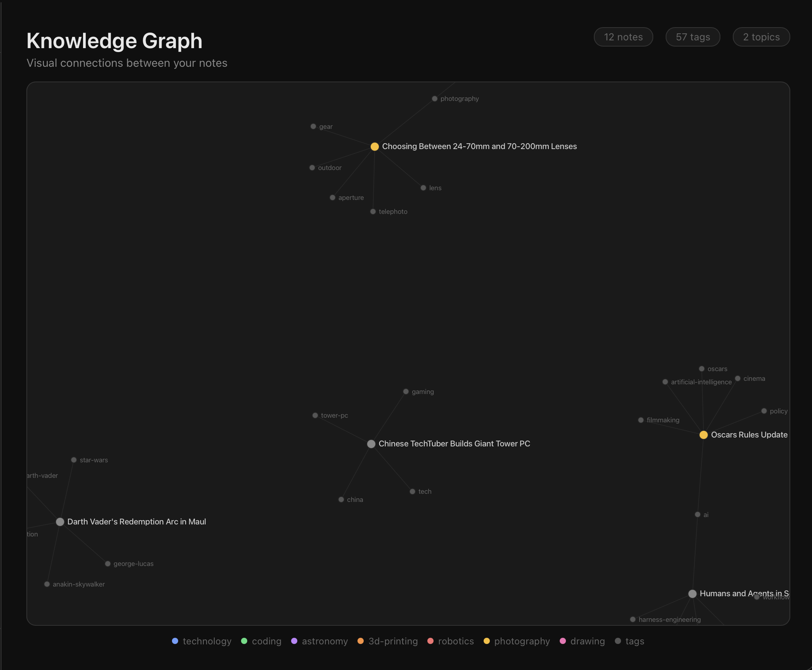Click the '2 topics' stat pill
The image size is (812, 670).
(x=761, y=37)
